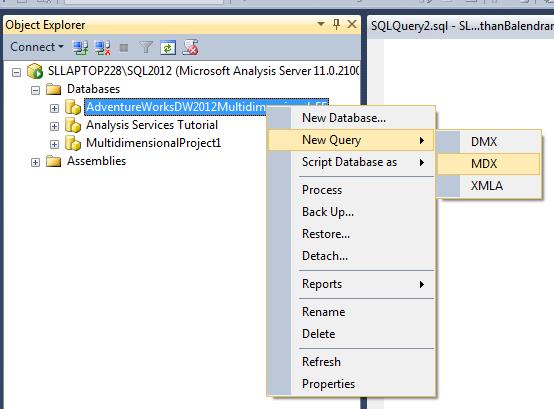Choose Delete from context menu
This screenshot has height=409, width=554.
(351, 334)
